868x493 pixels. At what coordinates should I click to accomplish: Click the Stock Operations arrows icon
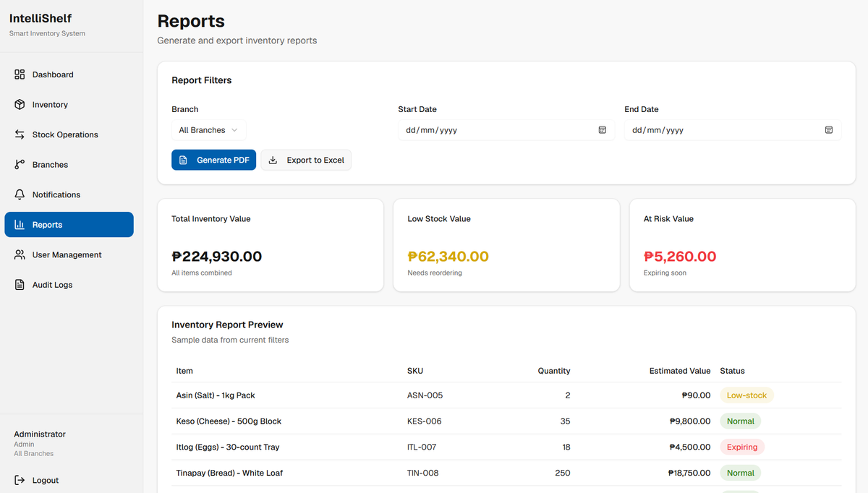[20, 134]
